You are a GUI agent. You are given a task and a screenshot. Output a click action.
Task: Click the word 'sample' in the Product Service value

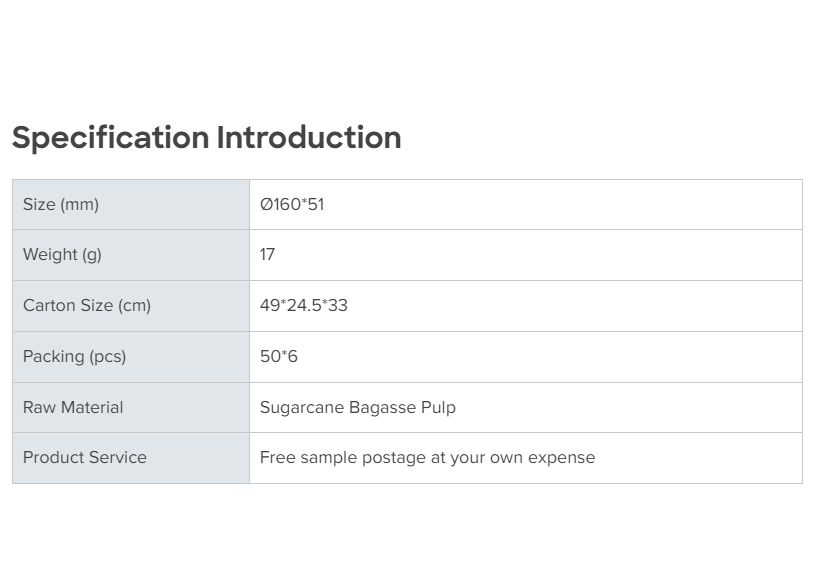[328, 458]
